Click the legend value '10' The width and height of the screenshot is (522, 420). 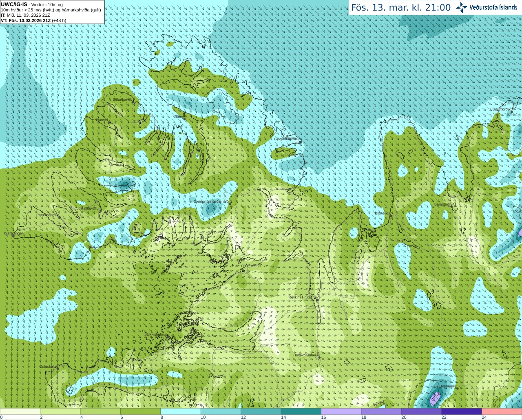(203, 417)
